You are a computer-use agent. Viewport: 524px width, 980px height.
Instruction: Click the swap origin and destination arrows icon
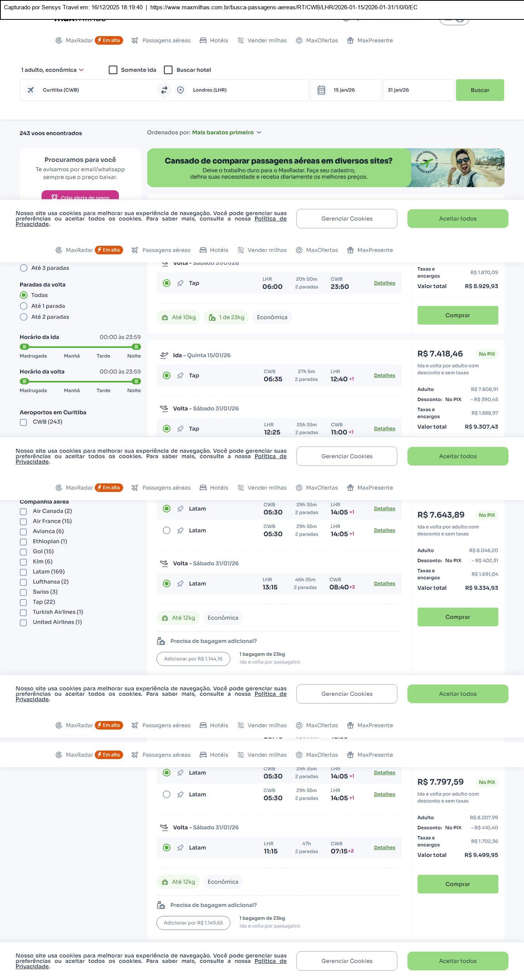[164, 90]
